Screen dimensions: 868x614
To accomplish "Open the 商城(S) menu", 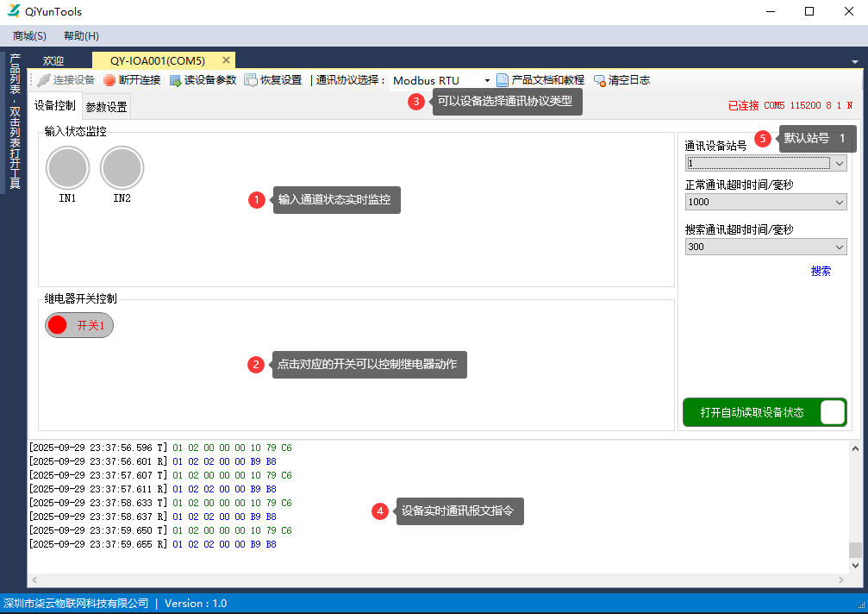I will pyautogui.click(x=29, y=36).
